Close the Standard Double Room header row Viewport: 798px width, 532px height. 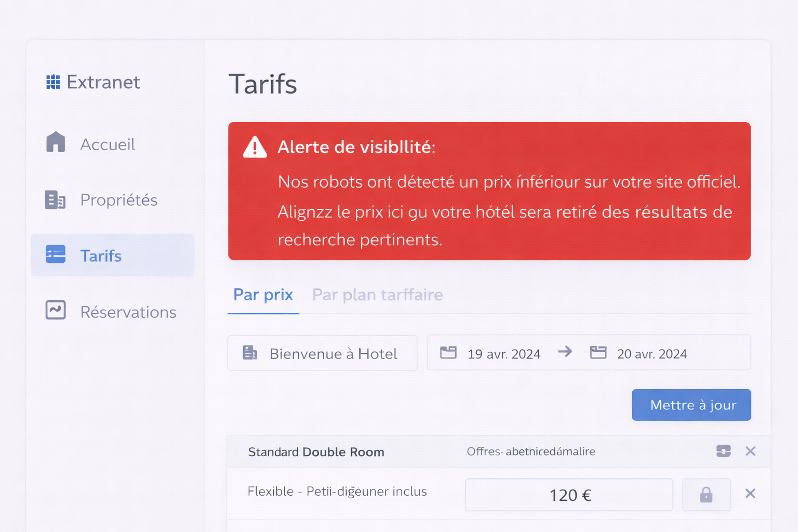click(750, 451)
